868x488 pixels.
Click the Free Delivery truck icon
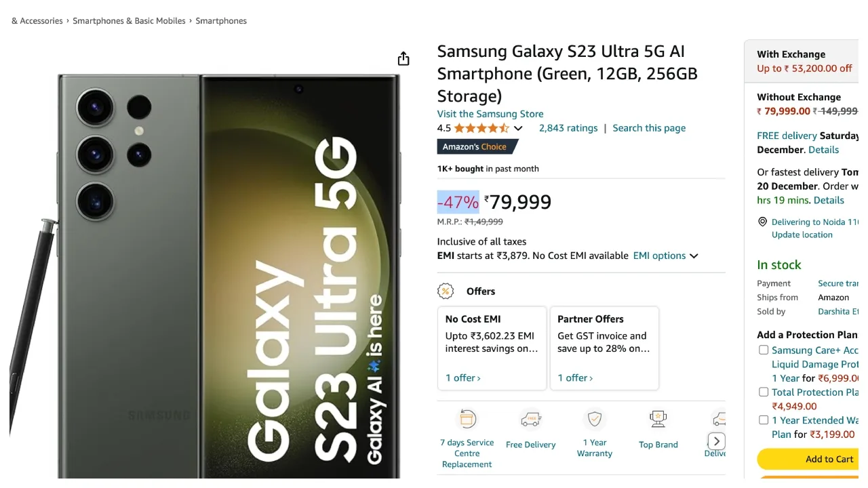tap(530, 420)
